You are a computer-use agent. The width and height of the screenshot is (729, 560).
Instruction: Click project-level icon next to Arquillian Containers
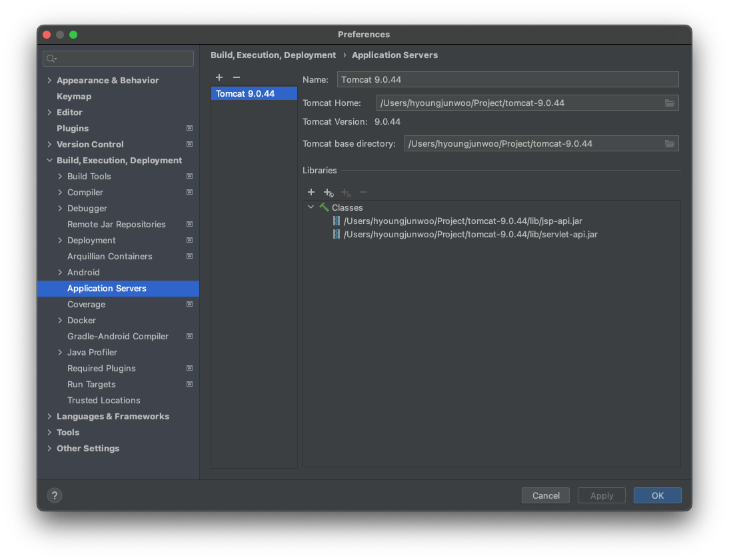coord(190,256)
